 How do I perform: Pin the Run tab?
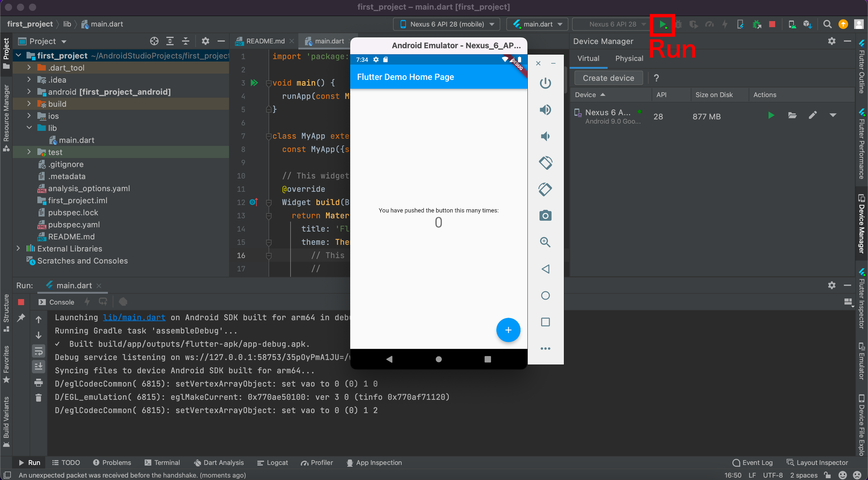pyautogui.click(x=21, y=317)
